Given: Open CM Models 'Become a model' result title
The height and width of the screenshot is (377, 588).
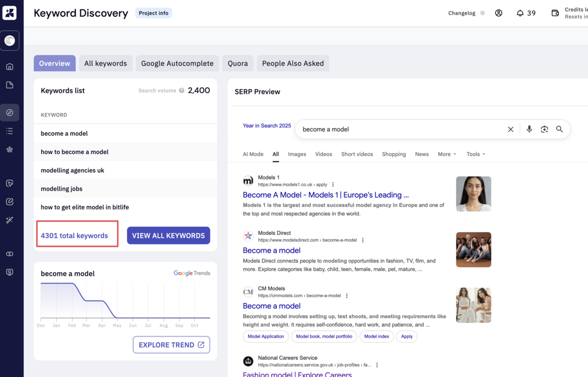Looking at the screenshot, I should (271, 306).
